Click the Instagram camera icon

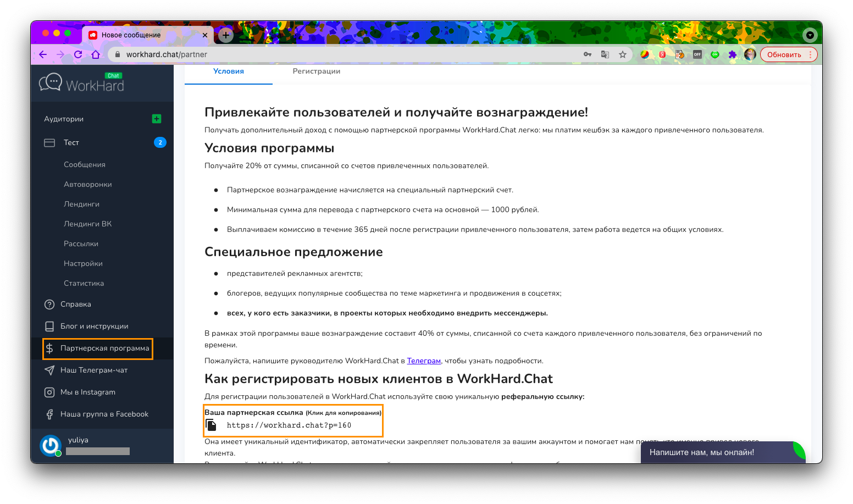pos(49,392)
